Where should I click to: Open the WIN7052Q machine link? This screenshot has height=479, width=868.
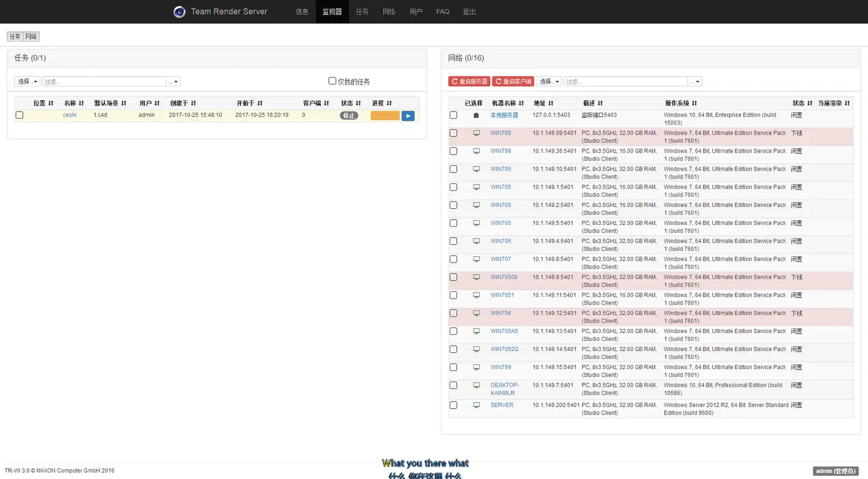tap(505, 349)
